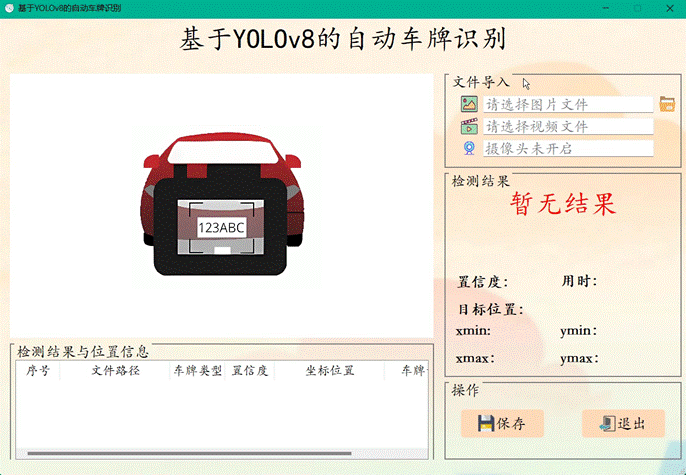
Task: Click the xmax label
Action: 475,358
